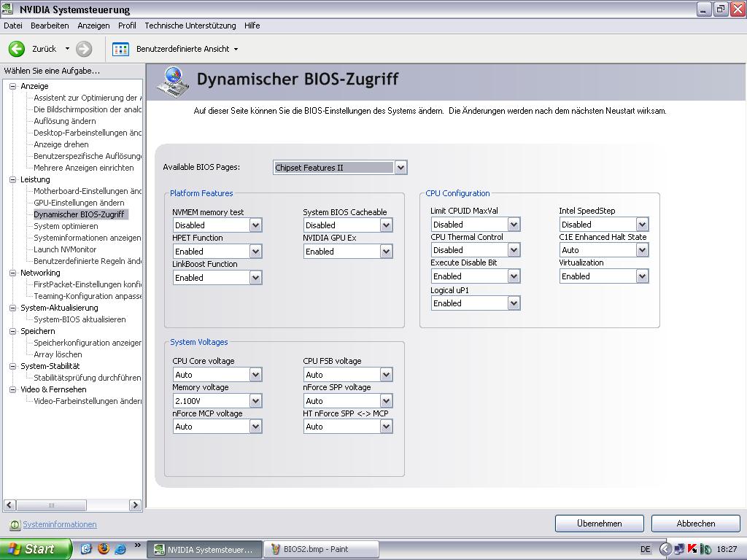This screenshot has width=747, height=560.
Task: Select GPU-Einstellungen ändern tree item
Action: point(79,203)
